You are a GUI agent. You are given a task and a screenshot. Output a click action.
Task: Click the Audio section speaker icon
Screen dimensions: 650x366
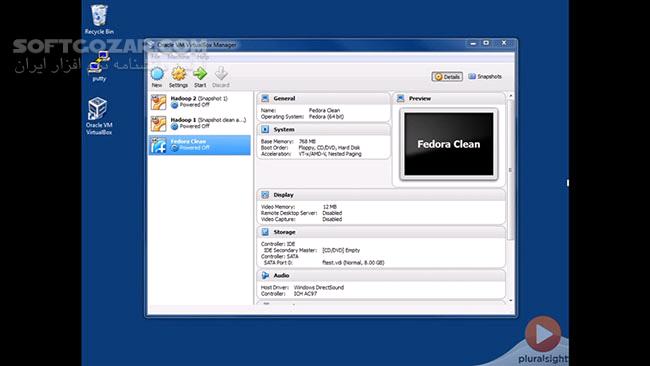(265, 275)
